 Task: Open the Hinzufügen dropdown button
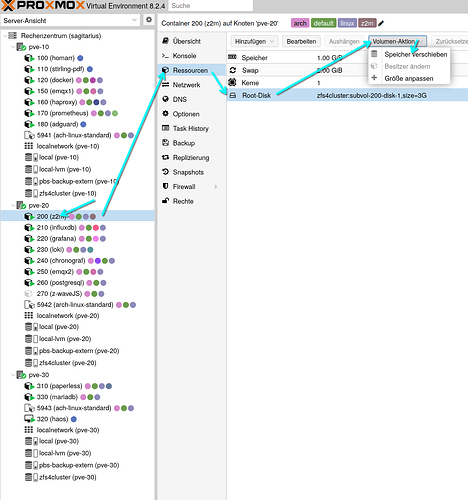254,41
